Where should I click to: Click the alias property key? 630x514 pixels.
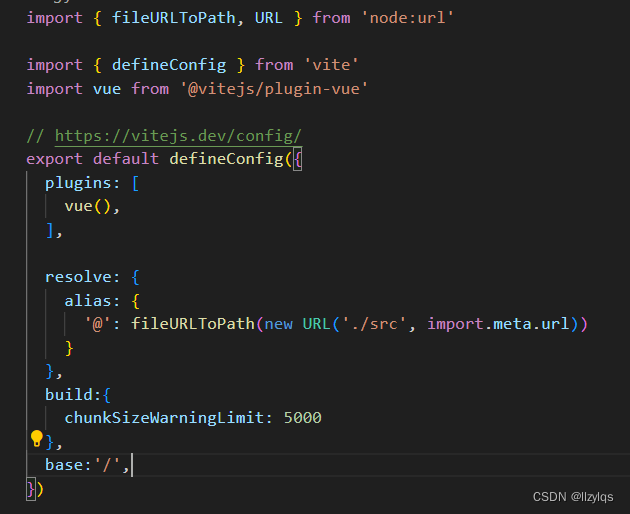click(x=88, y=301)
